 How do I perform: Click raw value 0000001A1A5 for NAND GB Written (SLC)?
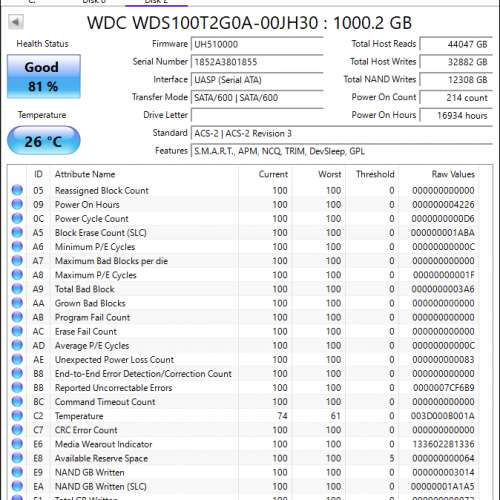pos(443,486)
